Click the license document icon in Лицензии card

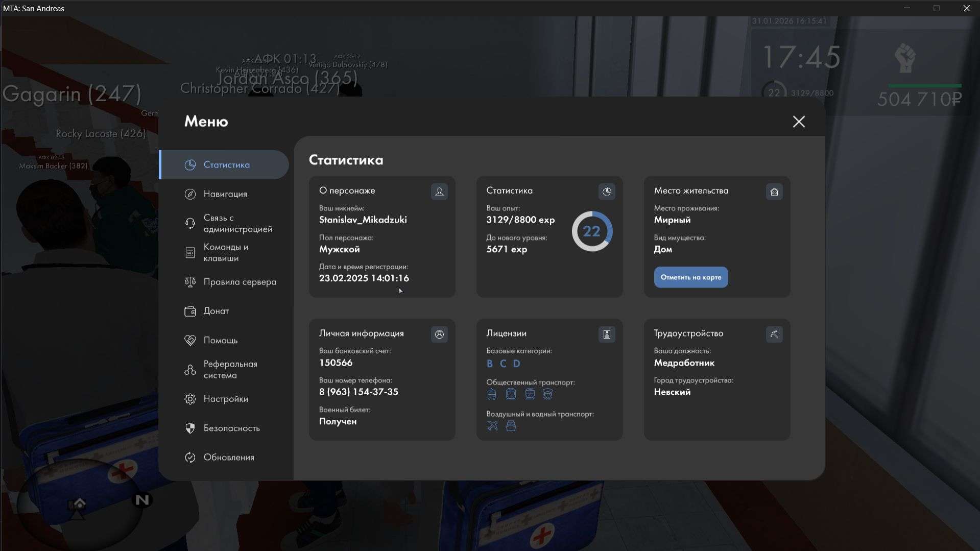607,334
